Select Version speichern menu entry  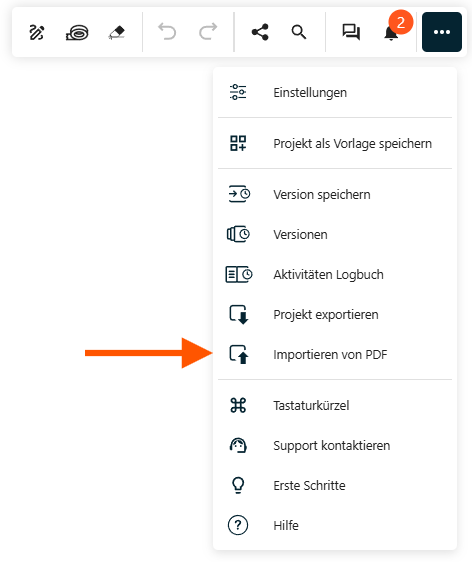335,195
